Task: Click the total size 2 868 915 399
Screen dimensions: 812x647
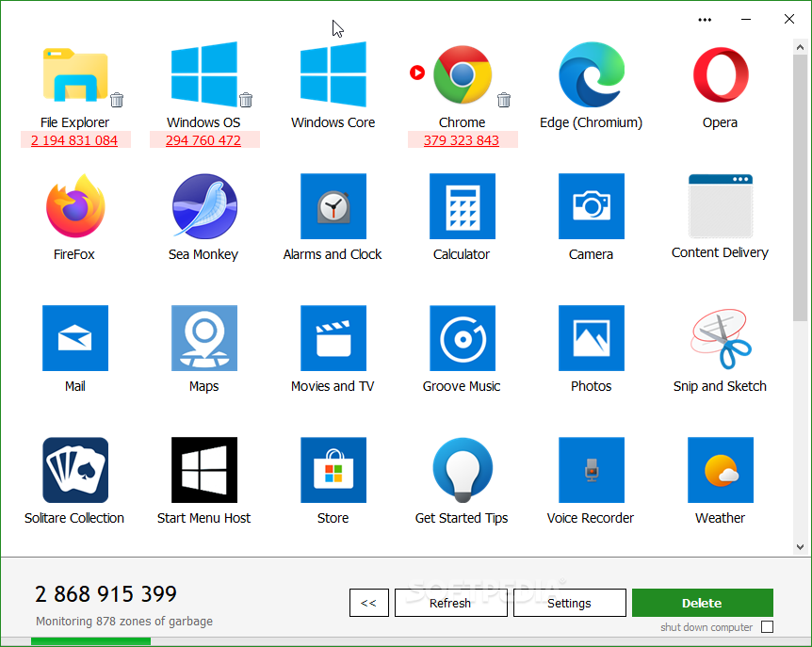Action: [x=106, y=594]
